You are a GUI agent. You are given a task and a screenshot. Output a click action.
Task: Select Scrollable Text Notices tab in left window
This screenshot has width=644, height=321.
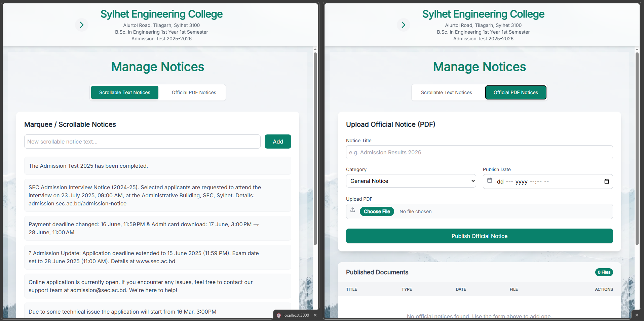point(125,92)
